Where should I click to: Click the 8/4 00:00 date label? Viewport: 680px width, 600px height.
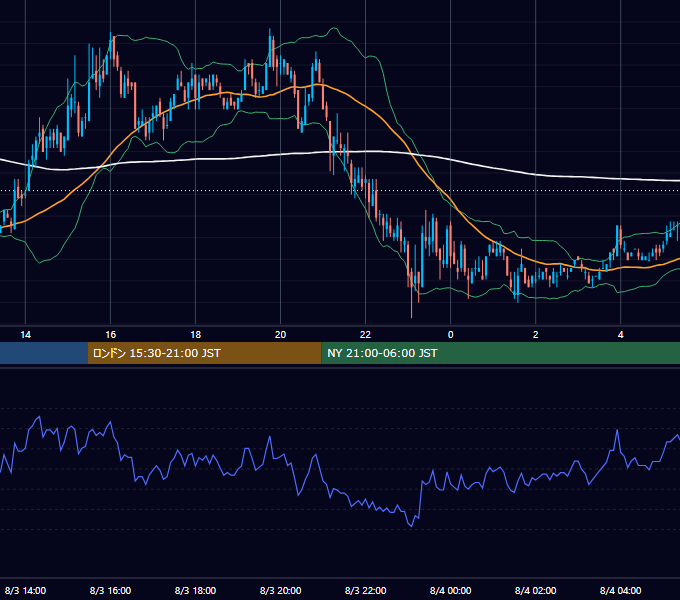click(x=451, y=590)
